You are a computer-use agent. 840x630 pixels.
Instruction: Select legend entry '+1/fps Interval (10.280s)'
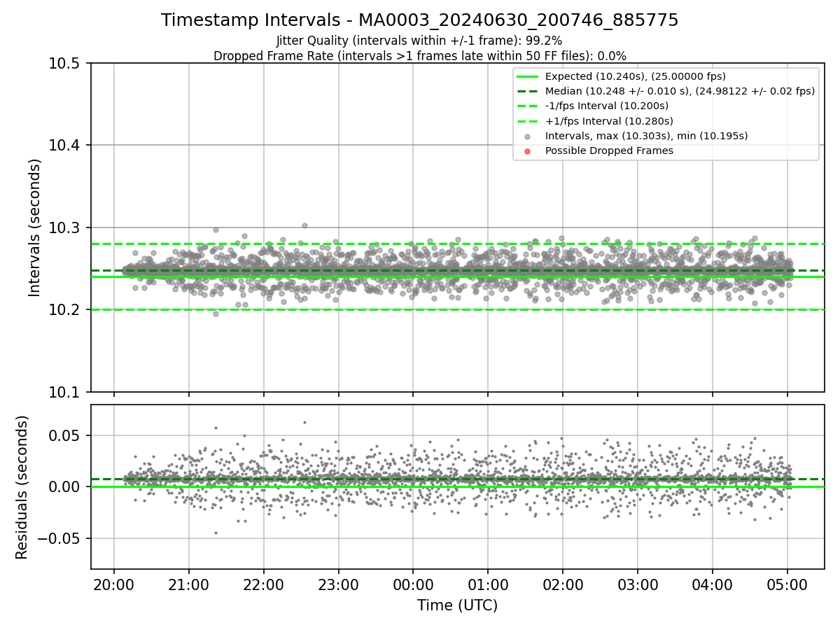609,121
